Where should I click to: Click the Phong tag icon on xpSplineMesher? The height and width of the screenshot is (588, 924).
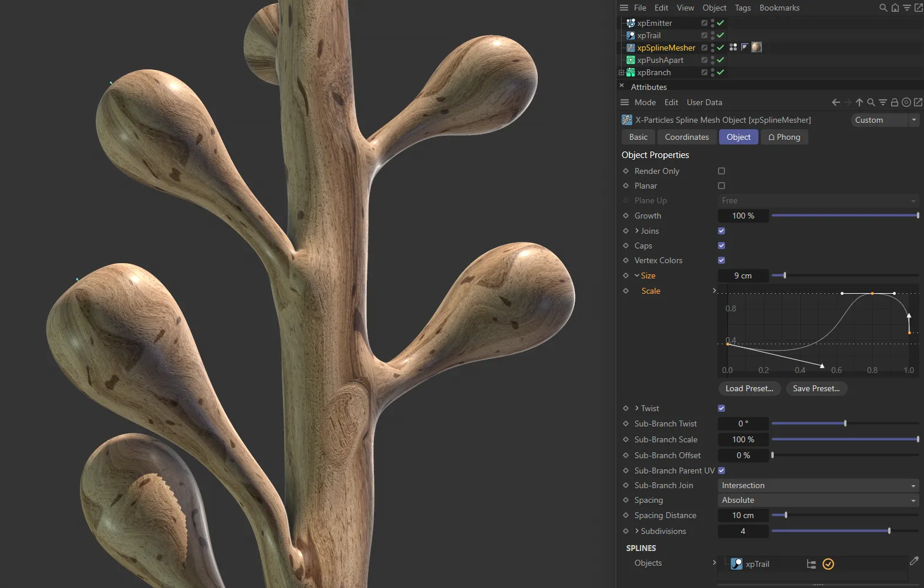tap(744, 47)
